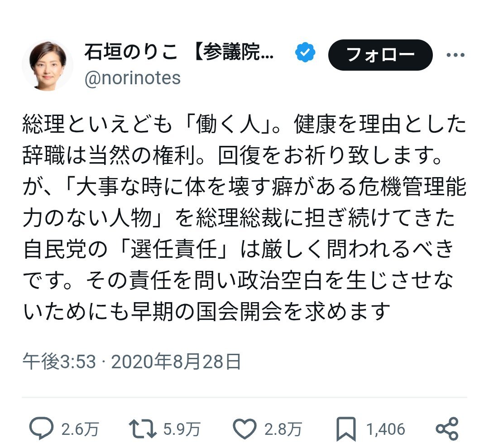Click the date 2020年8月28日
This screenshot has height=448, width=489.
click(x=176, y=362)
